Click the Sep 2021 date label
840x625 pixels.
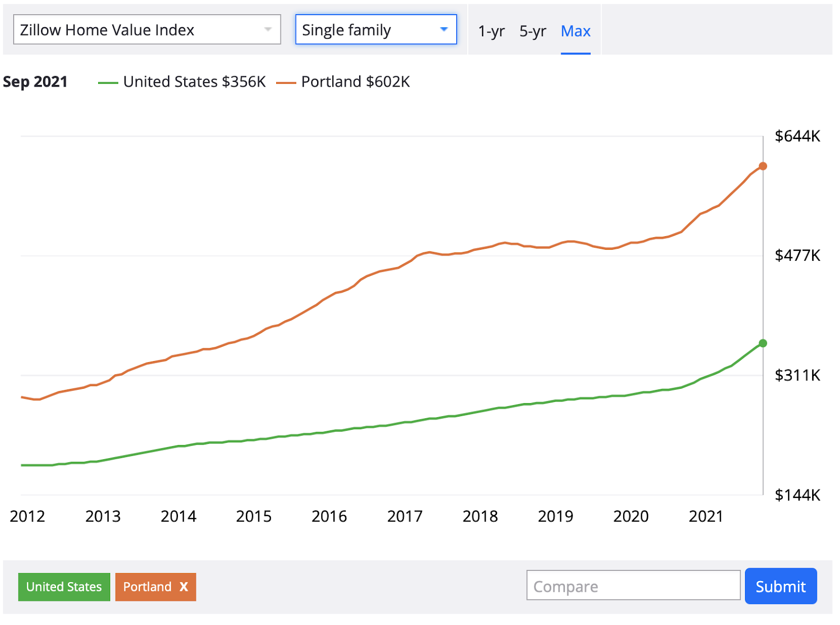coord(35,82)
